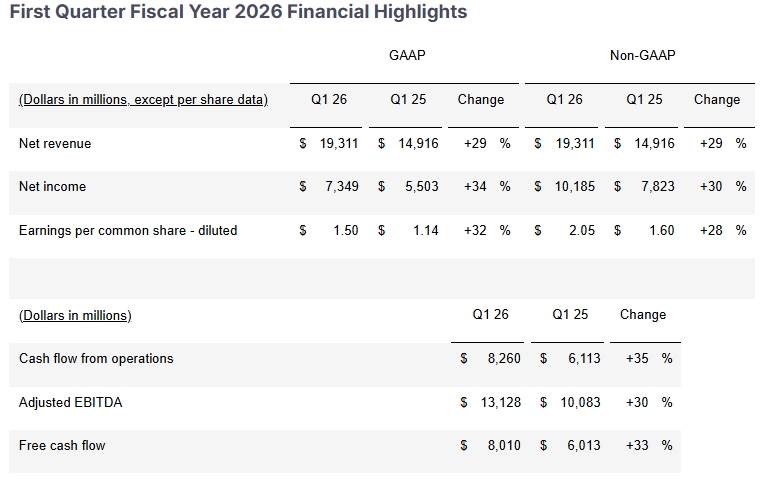The image size is (769, 484).
Task: Click the underlined 'except per share data' label
Action: pyautogui.click(x=199, y=100)
